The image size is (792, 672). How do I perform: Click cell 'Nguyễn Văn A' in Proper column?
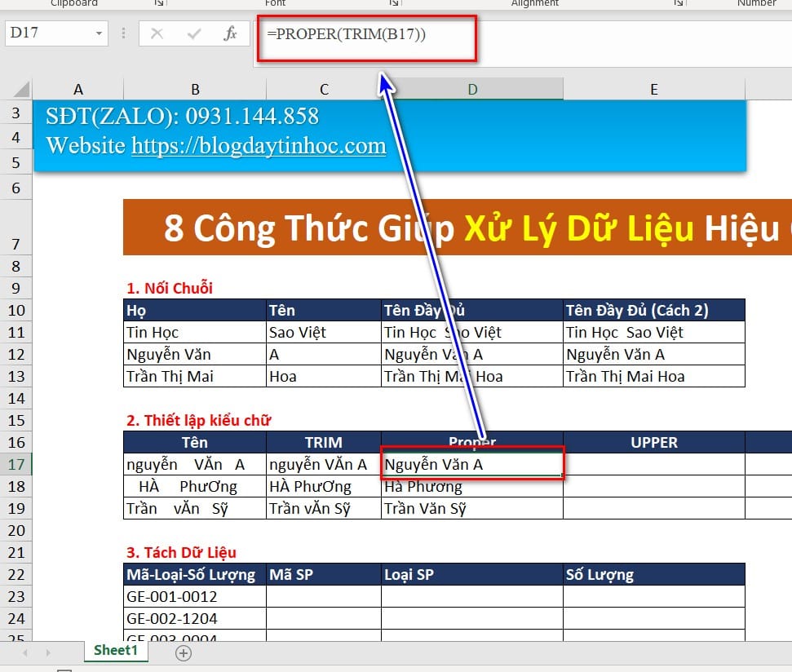coord(472,465)
